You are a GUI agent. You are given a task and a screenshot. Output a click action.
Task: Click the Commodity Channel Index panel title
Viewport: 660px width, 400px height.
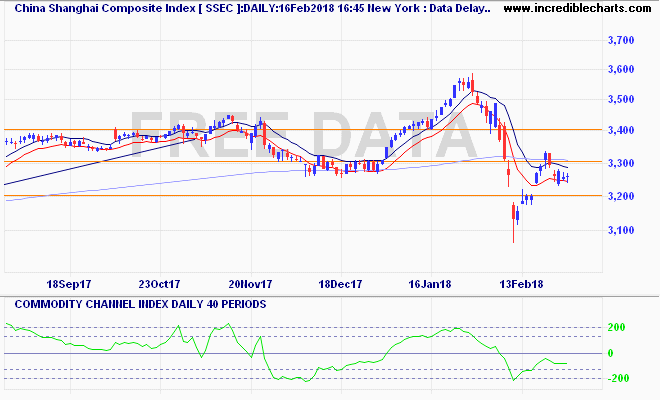click(137, 303)
